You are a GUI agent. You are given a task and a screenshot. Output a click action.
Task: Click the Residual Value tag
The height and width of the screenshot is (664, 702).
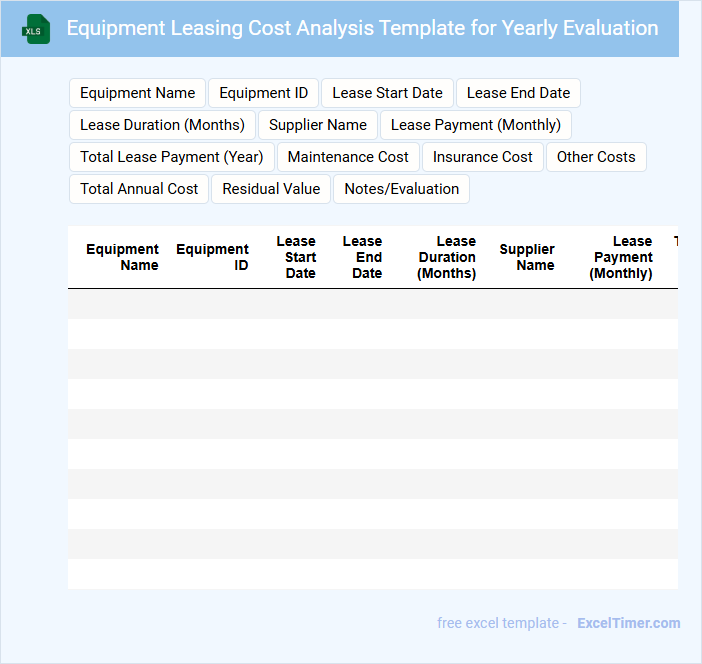[x=271, y=189]
